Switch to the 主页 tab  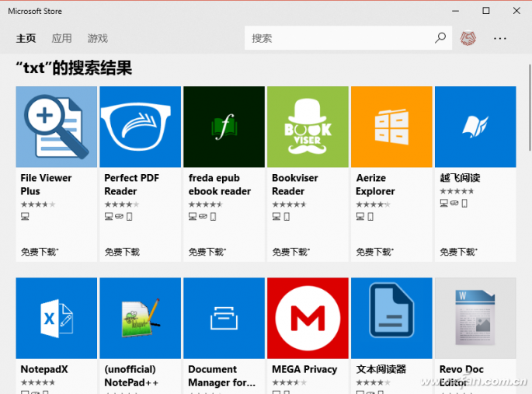tap(26, 38)
